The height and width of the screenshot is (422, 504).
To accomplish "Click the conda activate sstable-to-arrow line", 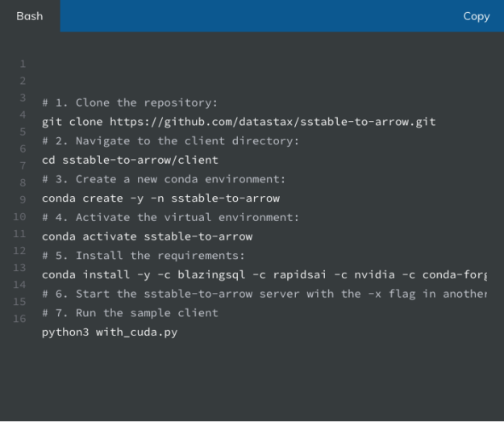I will [x=148, y=236].
